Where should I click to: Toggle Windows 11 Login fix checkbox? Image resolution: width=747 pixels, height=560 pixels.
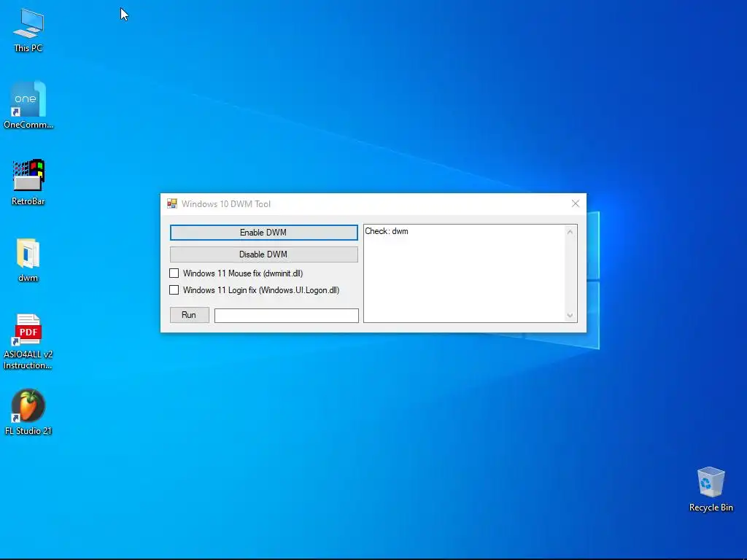[174, 290]
